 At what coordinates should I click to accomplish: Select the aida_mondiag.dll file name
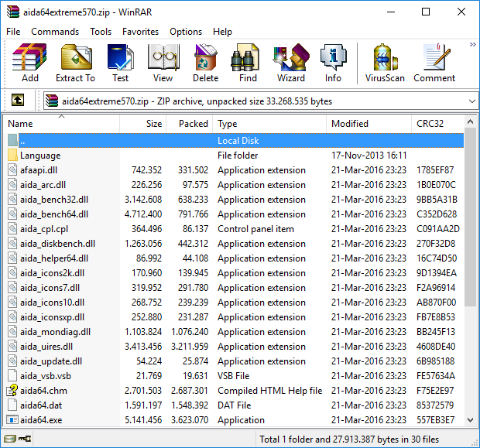coord(56,332)
